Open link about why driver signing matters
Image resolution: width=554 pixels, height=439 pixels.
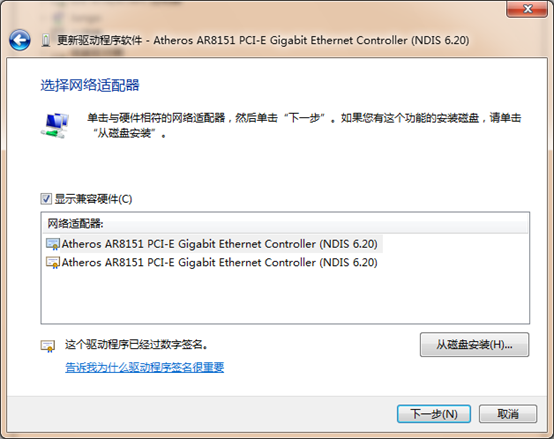[145, 367]
